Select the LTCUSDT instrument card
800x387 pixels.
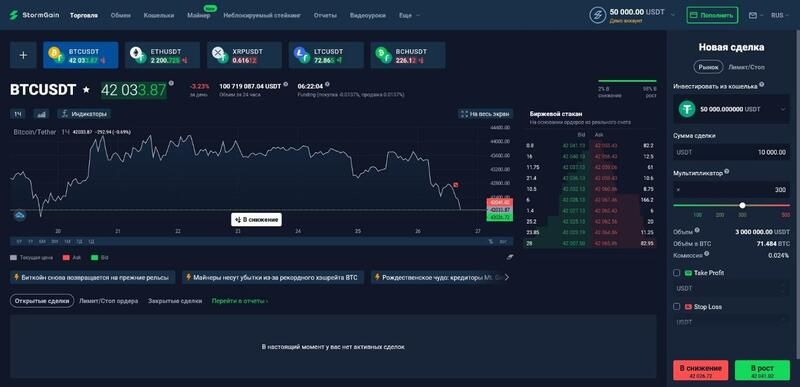pyautogui.click(x=326, y=55)
